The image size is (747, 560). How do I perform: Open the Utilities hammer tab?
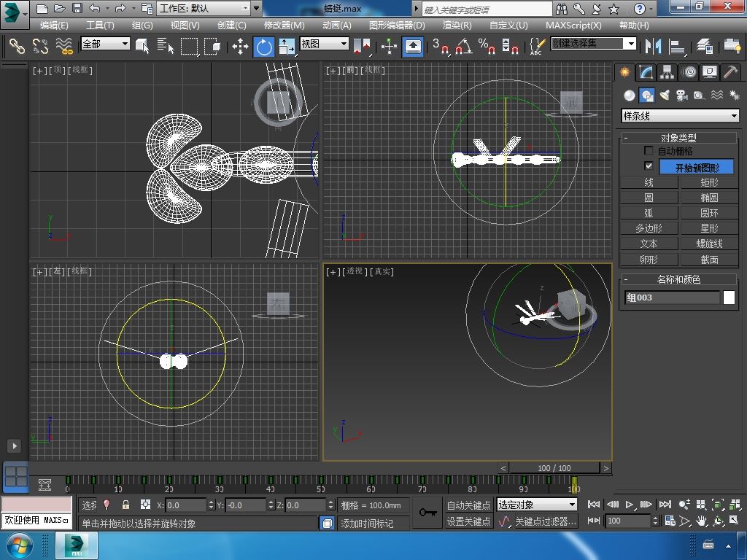(731, 72)
